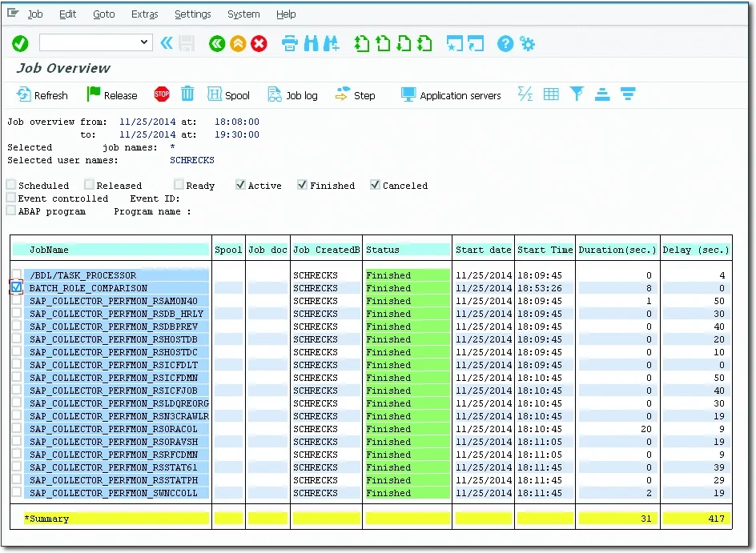Click the JobName column header
Viewport: 756px width, 553px height.
pyautogui.click(x=111, y=250)
